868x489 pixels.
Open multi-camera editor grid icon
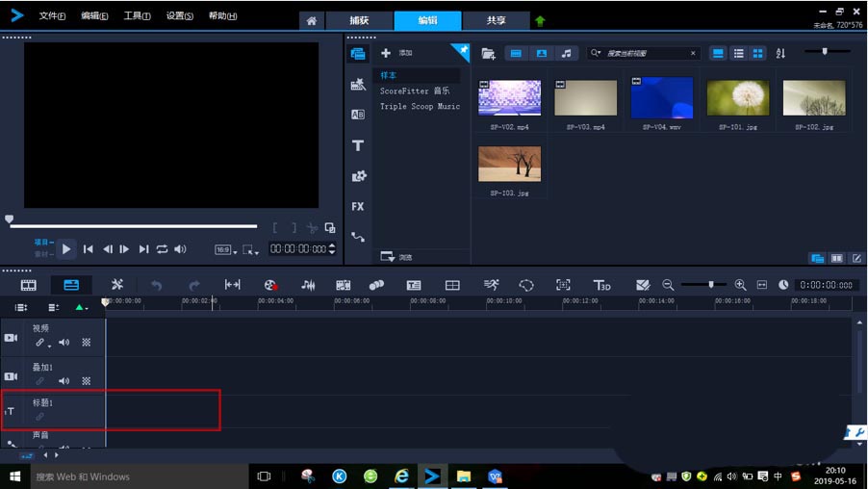click(452, 285)
